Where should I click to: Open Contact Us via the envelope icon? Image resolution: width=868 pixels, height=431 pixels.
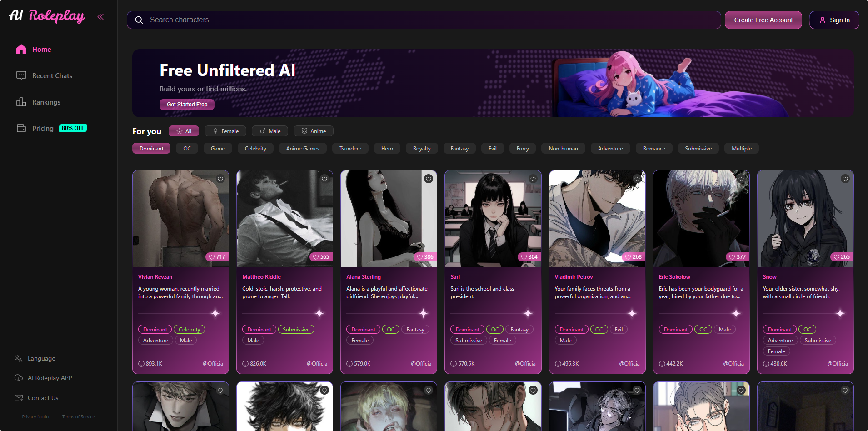pos(19,397)
